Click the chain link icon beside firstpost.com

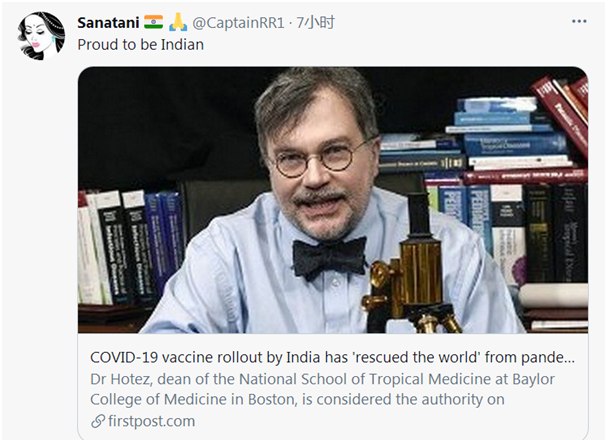(x=97, y=421)
